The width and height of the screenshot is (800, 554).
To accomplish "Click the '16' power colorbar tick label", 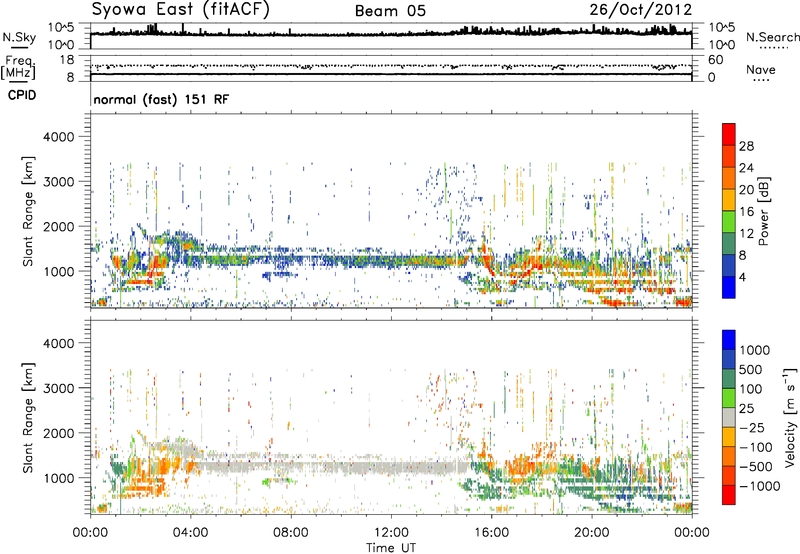I will [746, 212].
